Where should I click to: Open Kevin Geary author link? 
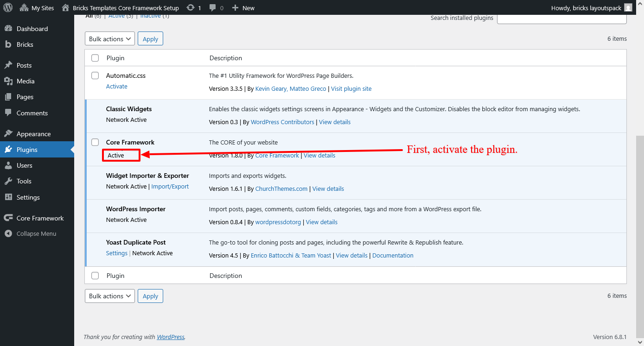click(x=271, y=89)
